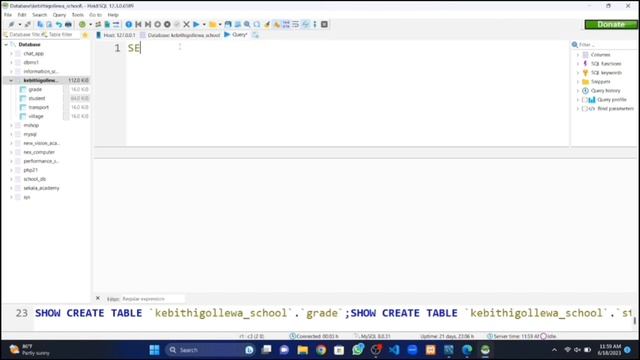
Task: Click the blue help toolbar icon
Action: [129, 24]
